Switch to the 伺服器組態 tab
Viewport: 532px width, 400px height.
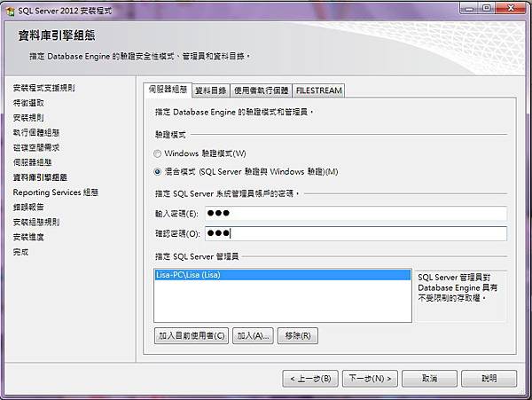[x=168, y=90]
